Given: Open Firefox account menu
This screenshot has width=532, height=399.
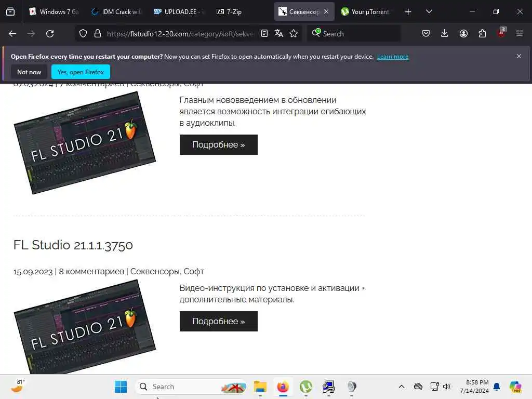Looking at the screenshot, I should [463, 33].
